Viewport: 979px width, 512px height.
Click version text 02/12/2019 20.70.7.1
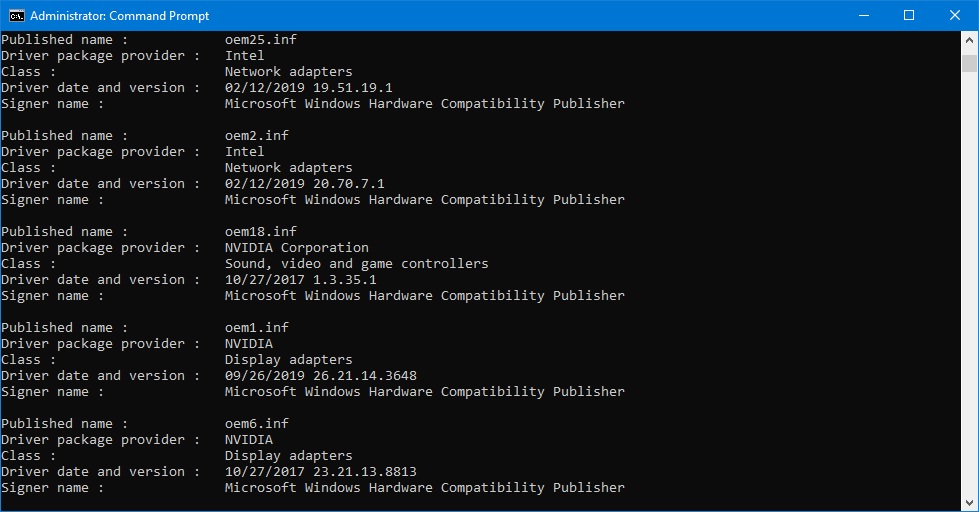pyautogui.click(x=305, y=184)
